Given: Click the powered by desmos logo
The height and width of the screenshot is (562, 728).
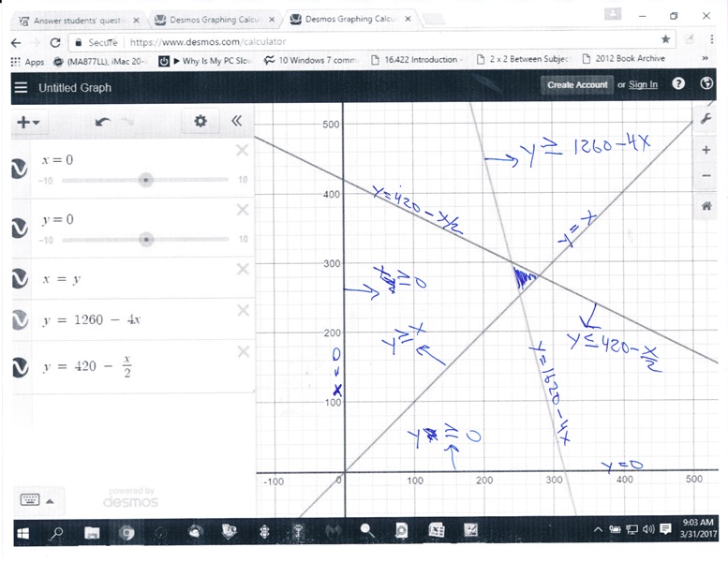Looking at the screenshot, I should pyautogui.click(x=130, y=497).
